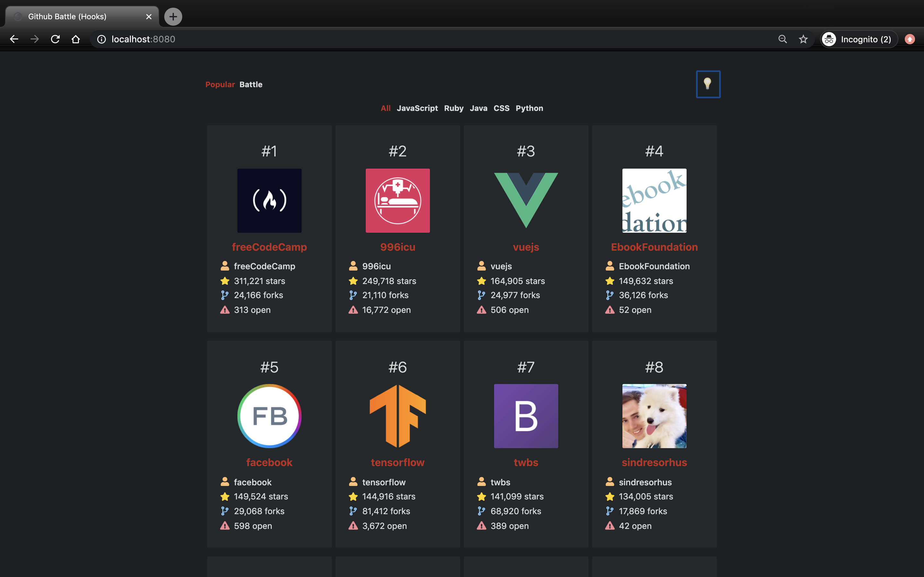Image resolution: width=924 pixels, height=577 pixels.
Task: Reload the page with the browser refresh icon
Action: (56, 39)
